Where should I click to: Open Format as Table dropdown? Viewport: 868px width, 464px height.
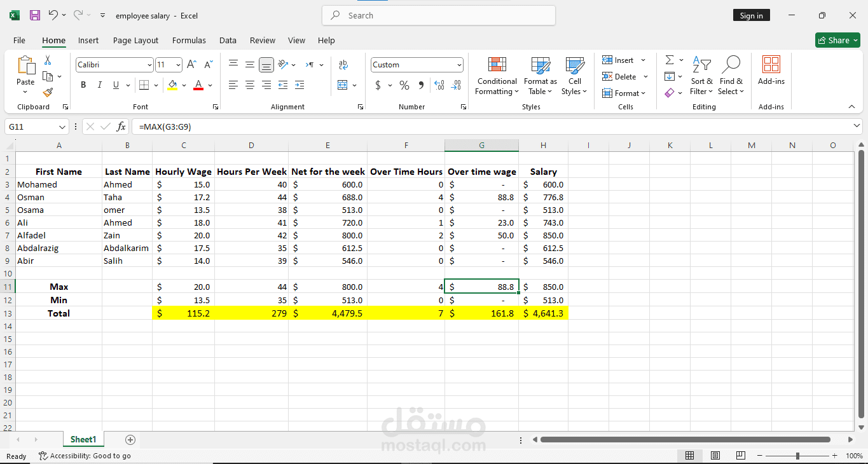tap(541, 76)
